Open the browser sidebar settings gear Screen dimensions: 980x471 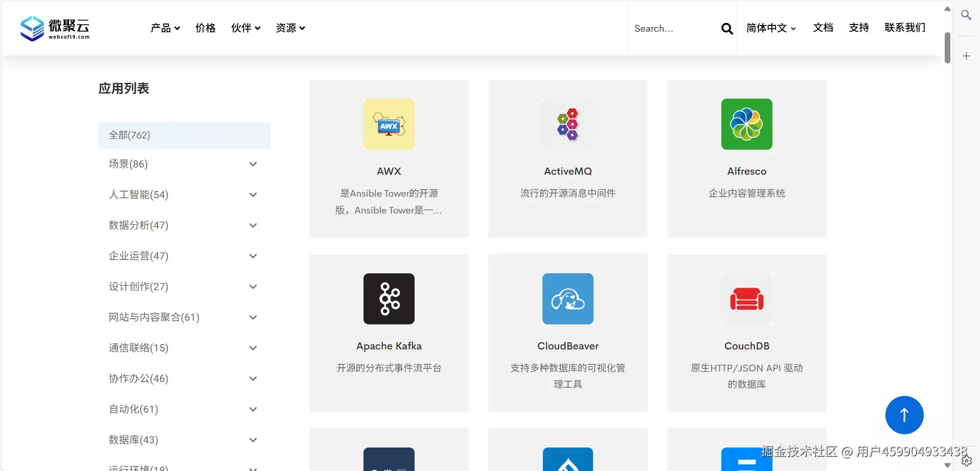coord(966,461)
